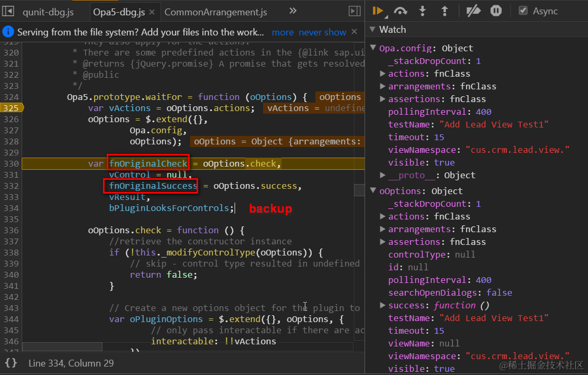The image size is (588, 375).
Task: Select timeout: 15 under Opa.config
Action: coord(416,138)
